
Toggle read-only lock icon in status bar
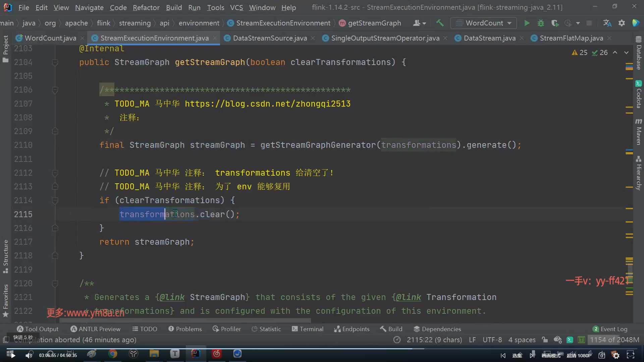(545, 340)
